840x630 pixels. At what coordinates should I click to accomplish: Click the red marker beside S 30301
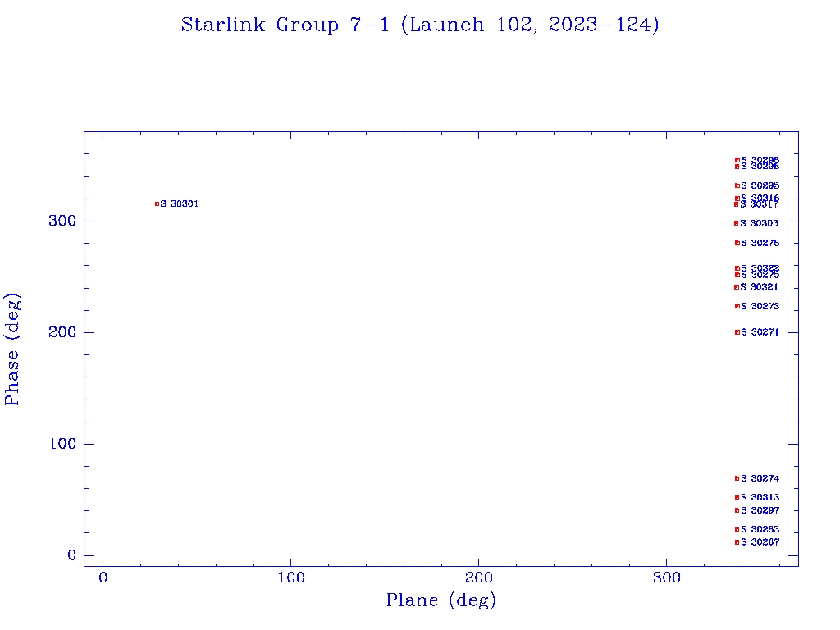coord(157,203)
